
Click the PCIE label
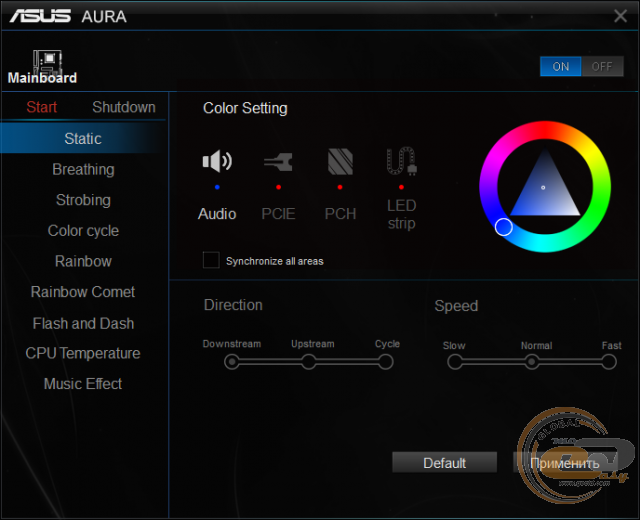click(x=278, y=214)
